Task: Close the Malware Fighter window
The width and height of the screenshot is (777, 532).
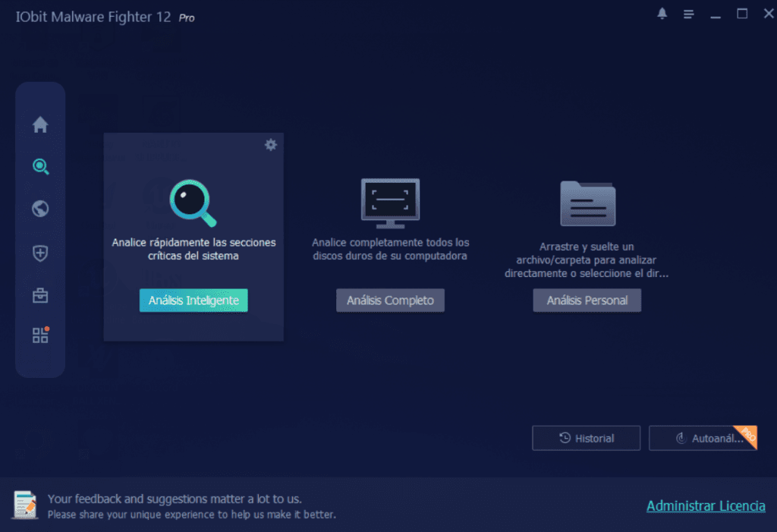Action: pyautogui.click(x=769, y=14)
